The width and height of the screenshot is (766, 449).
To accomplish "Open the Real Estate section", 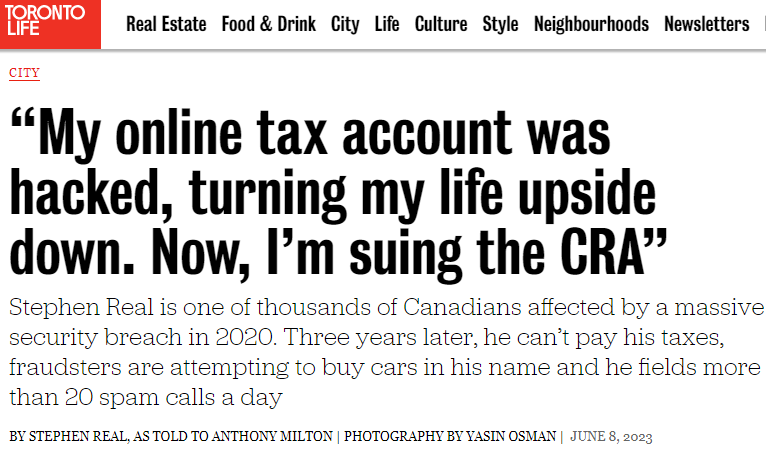I will pos(166,24).
